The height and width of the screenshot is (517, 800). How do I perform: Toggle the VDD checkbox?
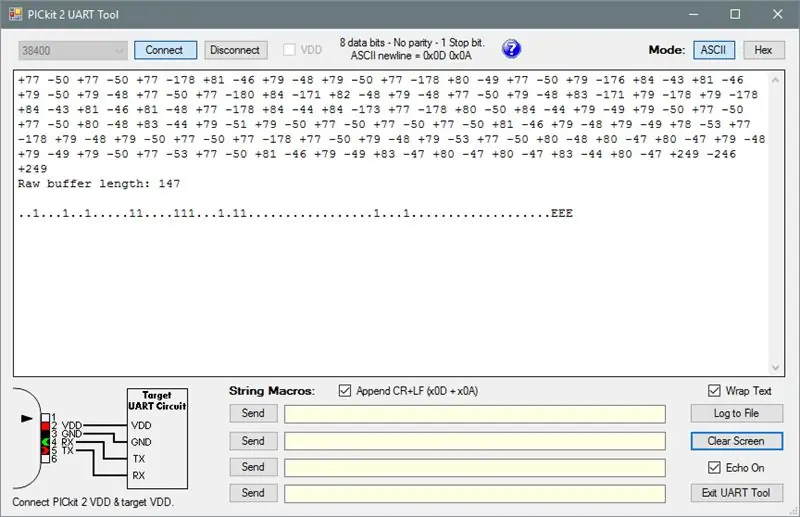(289, 50)
